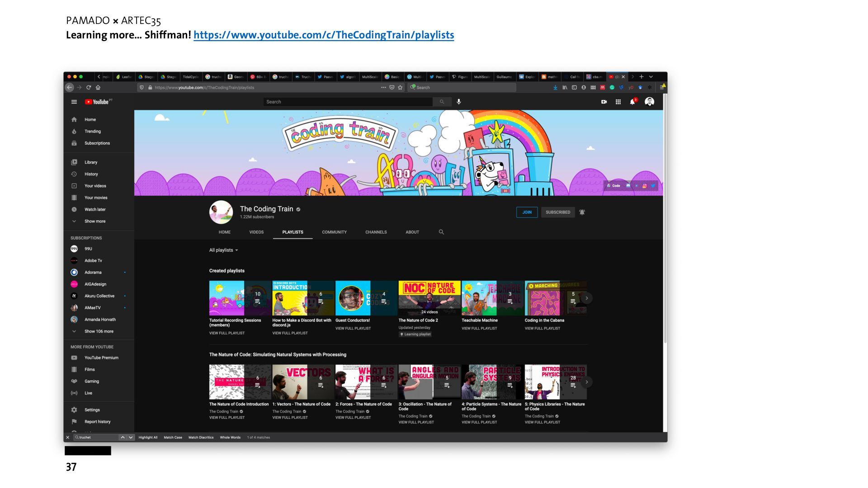Open the Akuru Collective subscription
The width and height of the screenshot is (868, 488).
(99, 296)
